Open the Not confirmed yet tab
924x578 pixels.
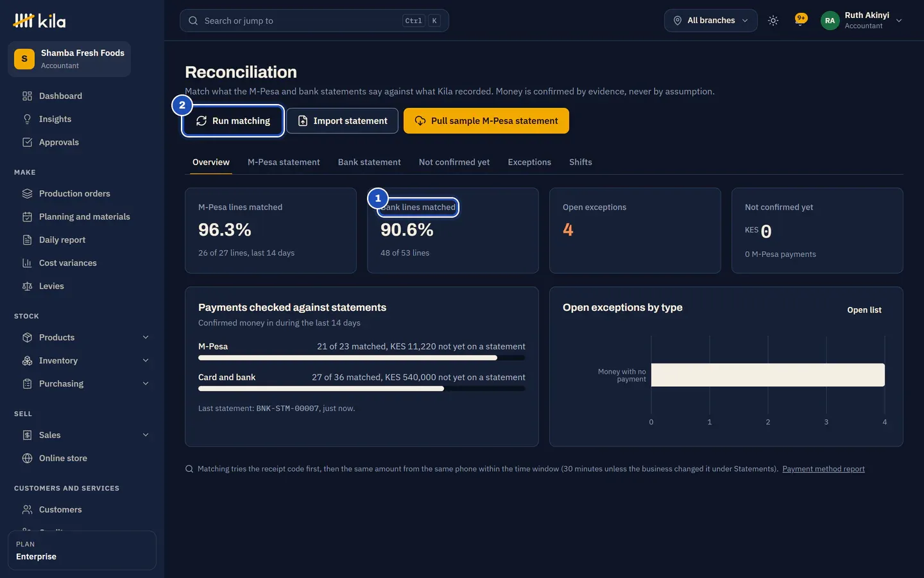(x=454, y=162)
